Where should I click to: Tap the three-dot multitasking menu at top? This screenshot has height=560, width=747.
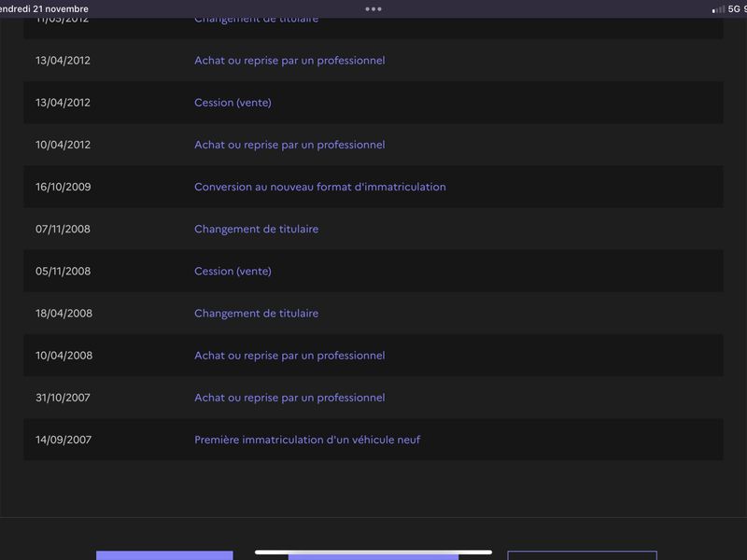tap(373, 9)
